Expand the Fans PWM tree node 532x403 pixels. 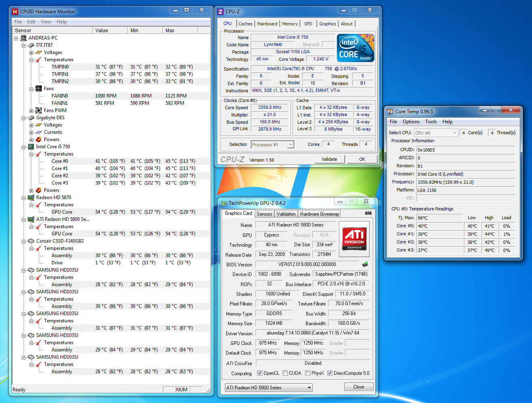(31, 110)
